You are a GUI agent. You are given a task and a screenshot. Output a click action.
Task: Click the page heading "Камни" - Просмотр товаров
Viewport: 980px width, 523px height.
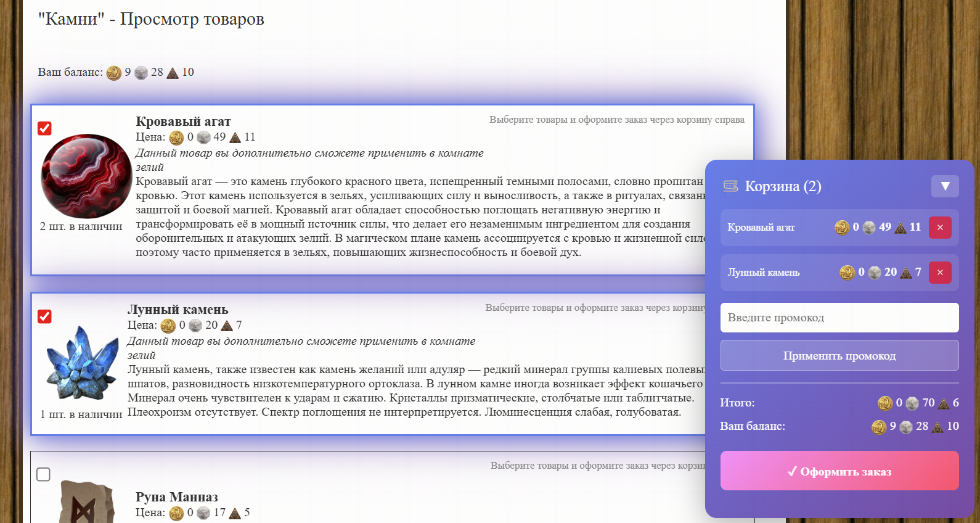(x=151, y=19)
